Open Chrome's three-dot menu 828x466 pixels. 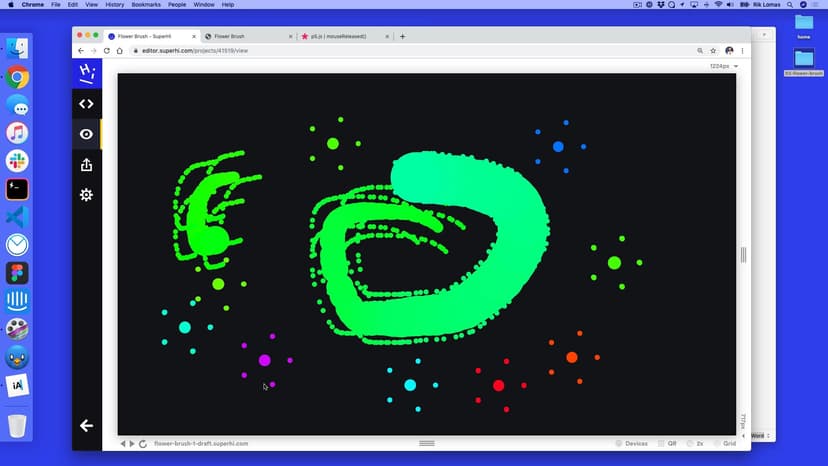(743, 50)
